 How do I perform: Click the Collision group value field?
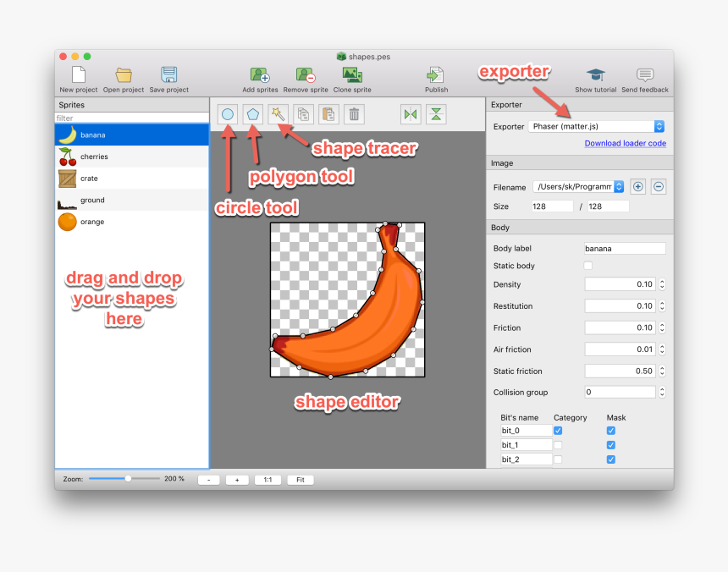pos(620,393)
